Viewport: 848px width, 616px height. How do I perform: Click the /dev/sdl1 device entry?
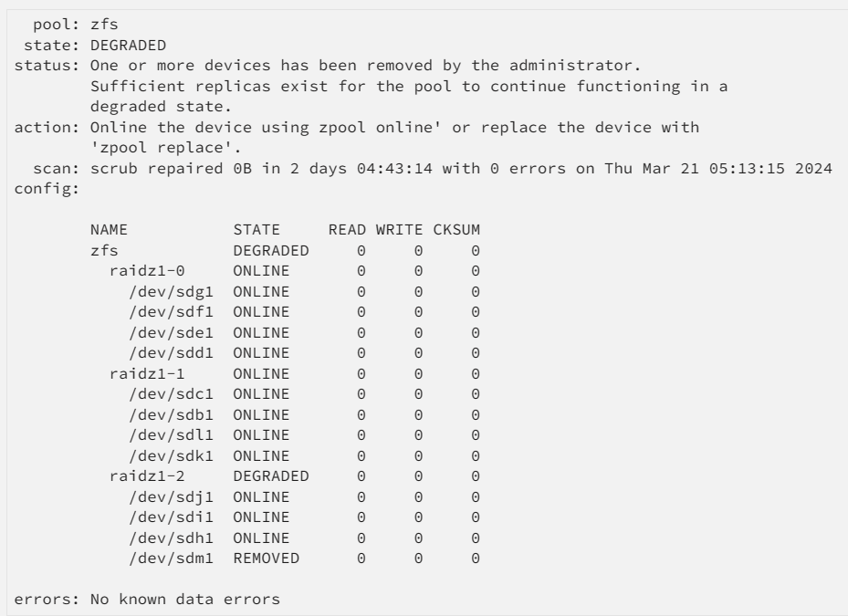(171, 435)
